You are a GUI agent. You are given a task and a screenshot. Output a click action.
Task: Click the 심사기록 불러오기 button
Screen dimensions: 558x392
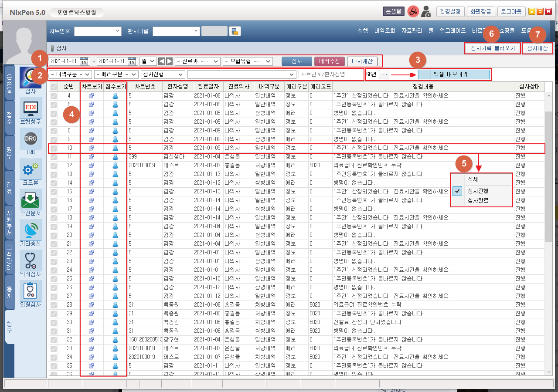tap(493, 48)
